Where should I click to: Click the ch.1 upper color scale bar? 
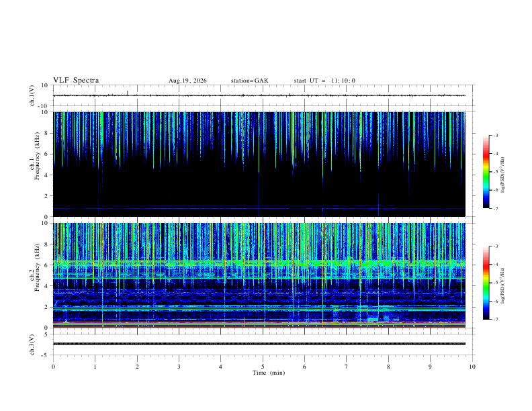pyautogui.click(x=486, y=172)
